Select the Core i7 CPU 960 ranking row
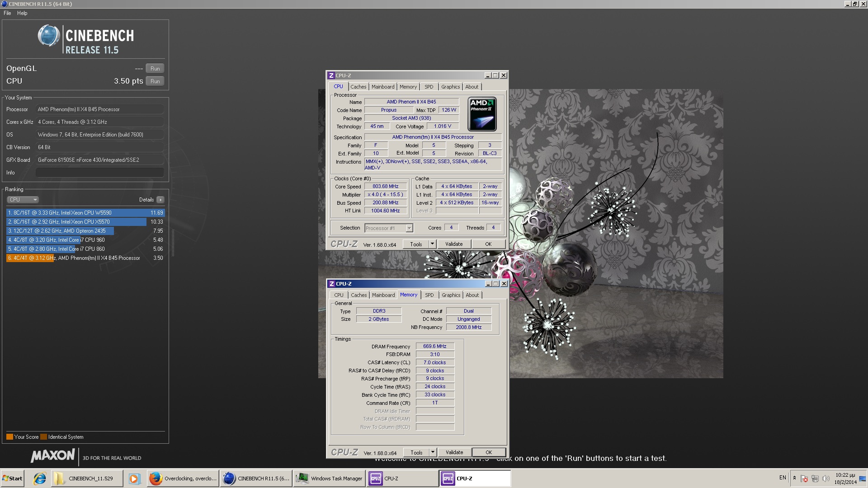 point(85,240)
